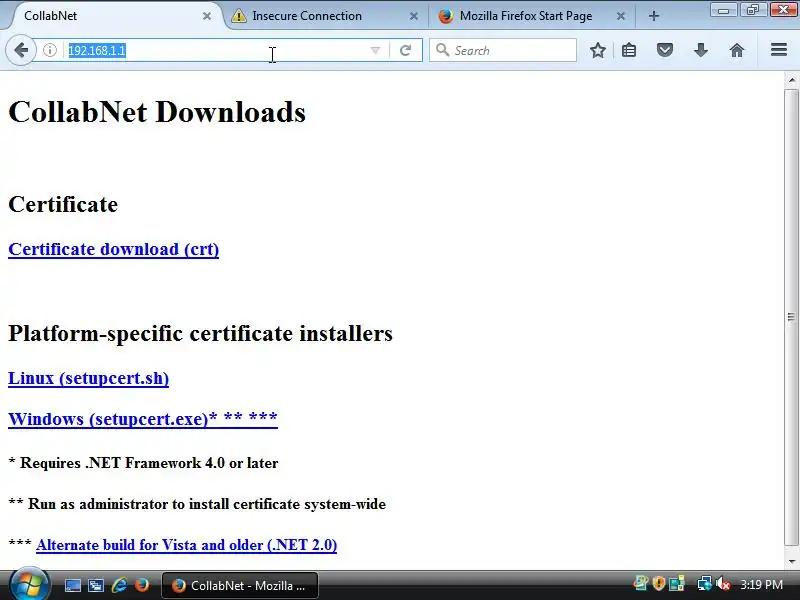Open the network tray icon
The height and width of the screenshot is (600, 800).
point(705,584)
